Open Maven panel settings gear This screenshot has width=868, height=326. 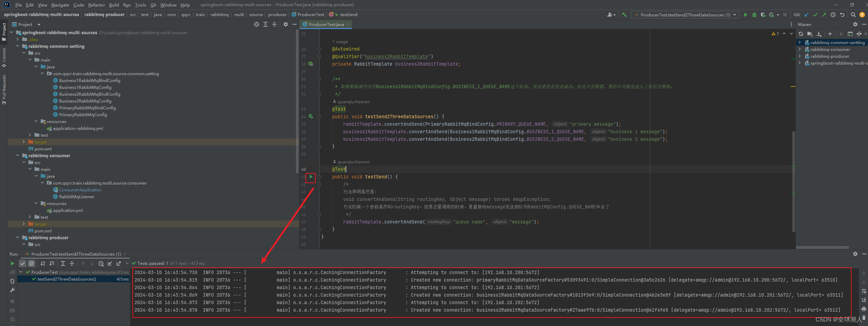[x=855, y=24]
